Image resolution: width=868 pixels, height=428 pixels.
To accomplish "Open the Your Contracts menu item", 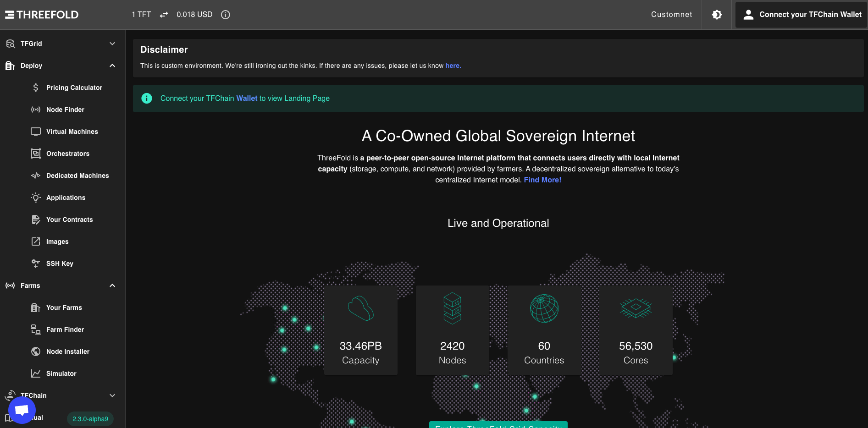I will 69,219.
